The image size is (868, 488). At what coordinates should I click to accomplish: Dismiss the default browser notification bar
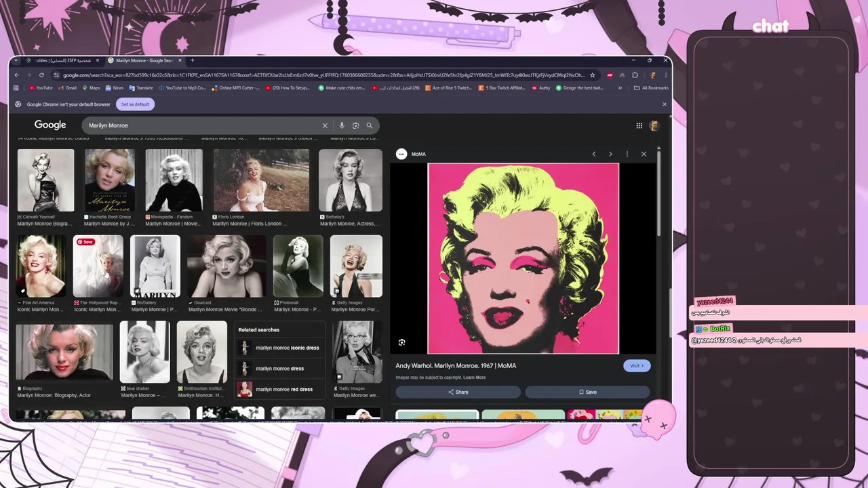(664, 104)
